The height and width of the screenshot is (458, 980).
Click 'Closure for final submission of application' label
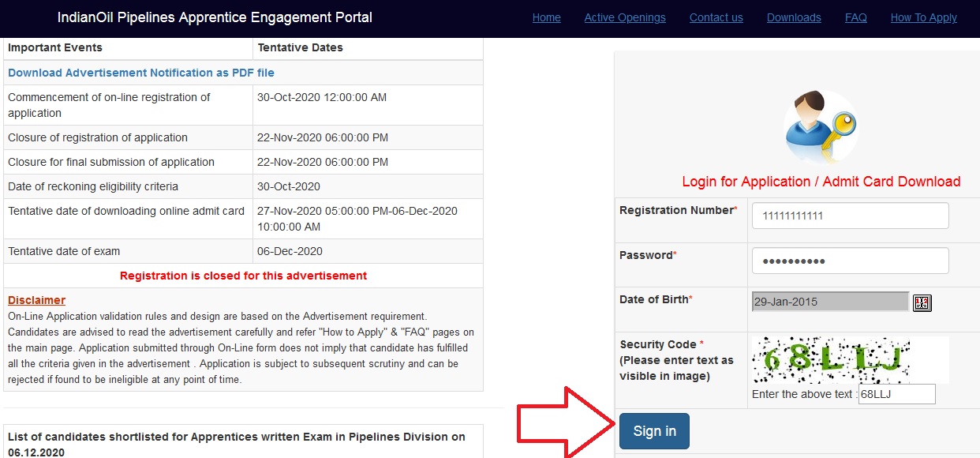point(111,162)
